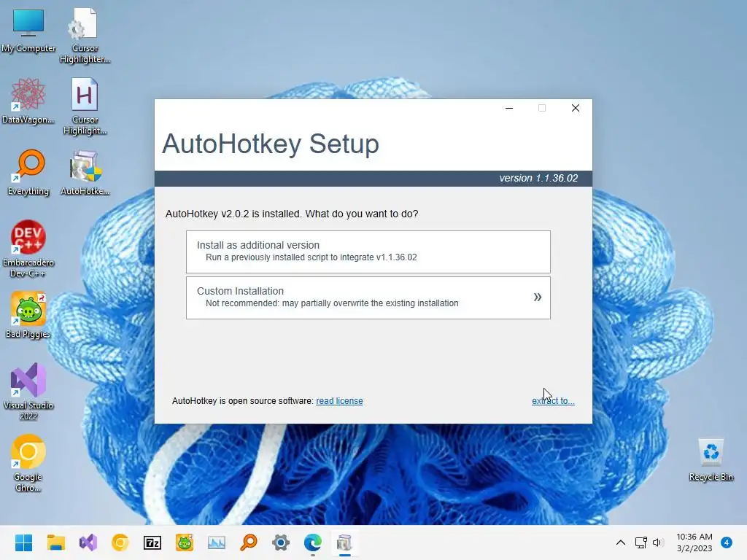Viewport: 747px width, 560px height.
Task: Open 7-Zip from taskbar
Action: point(152,542)
